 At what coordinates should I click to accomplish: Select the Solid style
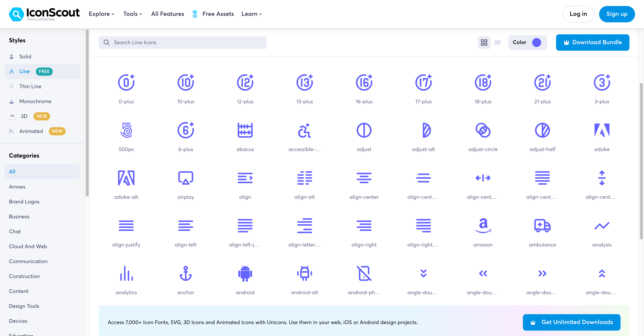click(x=42, y=56)
